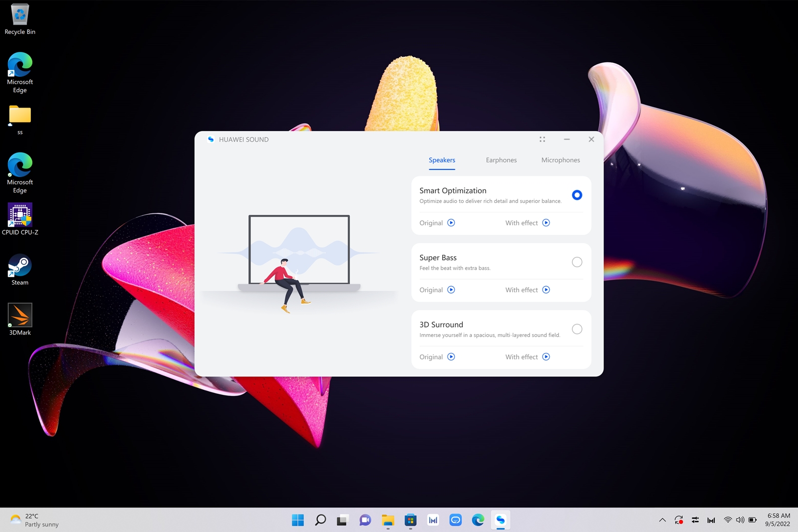This screenshot has height=532, width=798.
Task: Close the Huawei Sound window
Action: pos(591,140)
